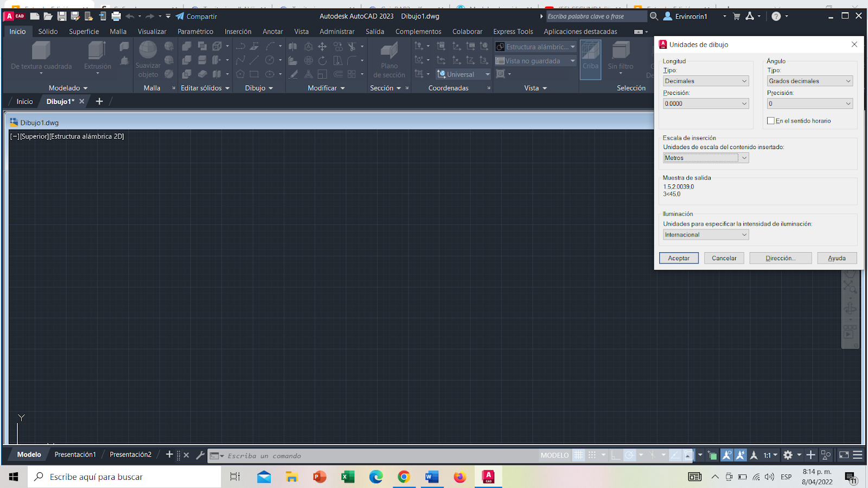Open the Estructura alámbrica visual style dropdown
This screenshot has height=488, width=868.
pos(535,47)
